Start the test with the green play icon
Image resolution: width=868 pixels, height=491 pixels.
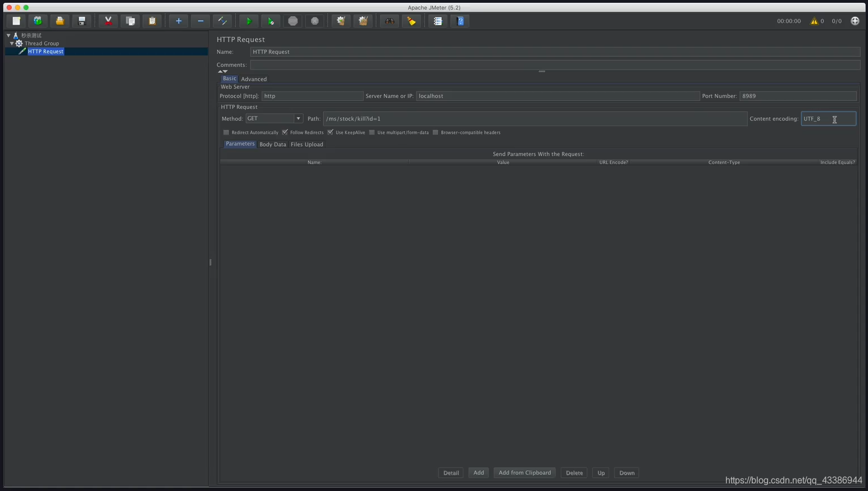point(249,21)
